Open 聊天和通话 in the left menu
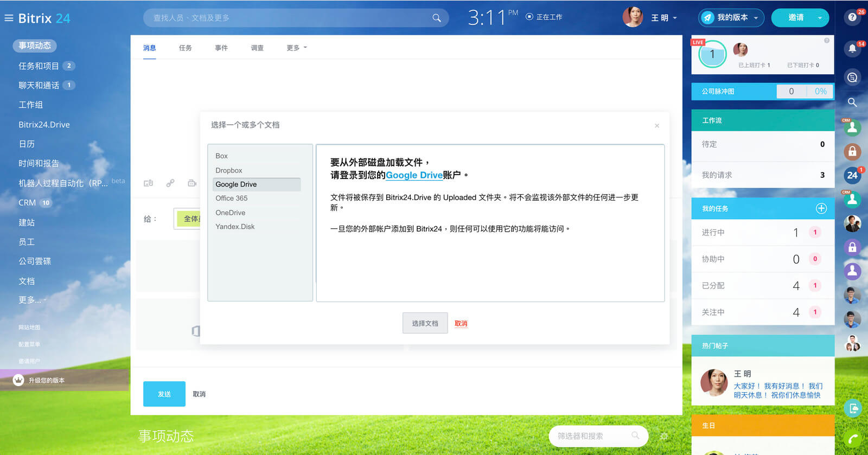The width and height of the screenshot is (868, 455). (x=39, y=85)
